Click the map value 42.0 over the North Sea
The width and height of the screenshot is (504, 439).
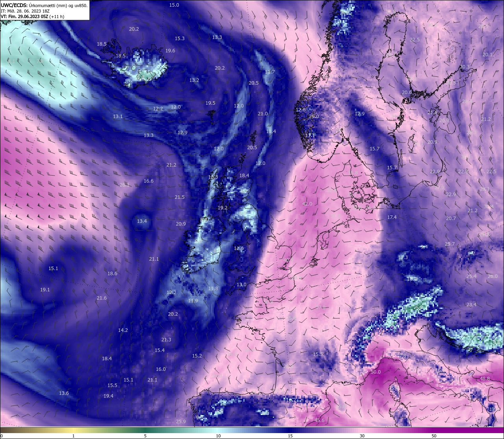[307, 204]
